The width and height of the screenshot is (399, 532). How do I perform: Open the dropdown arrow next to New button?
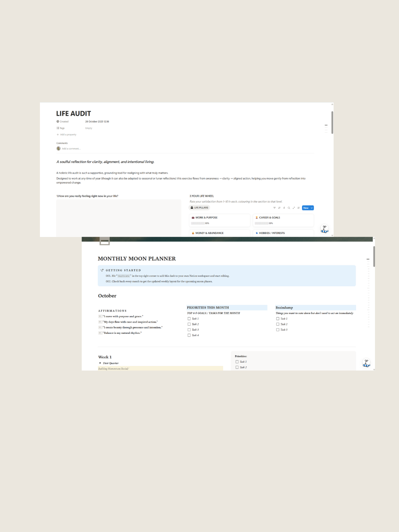[x=312, y=208]
